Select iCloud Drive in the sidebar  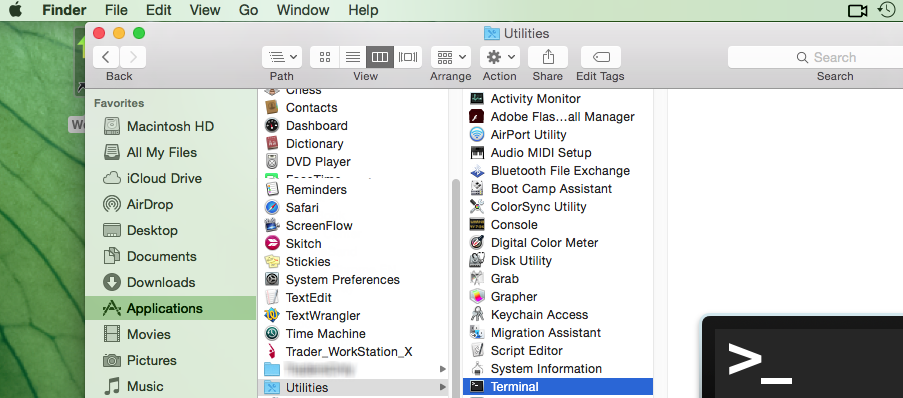coord(170,178)
